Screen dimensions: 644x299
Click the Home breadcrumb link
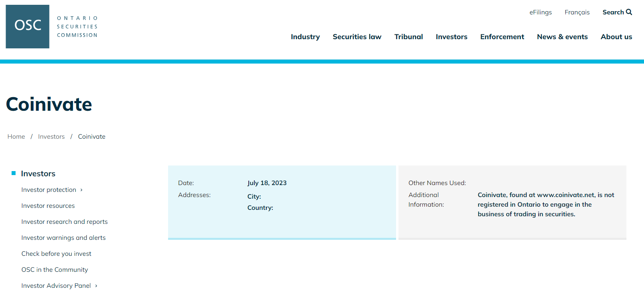[16, 137]
